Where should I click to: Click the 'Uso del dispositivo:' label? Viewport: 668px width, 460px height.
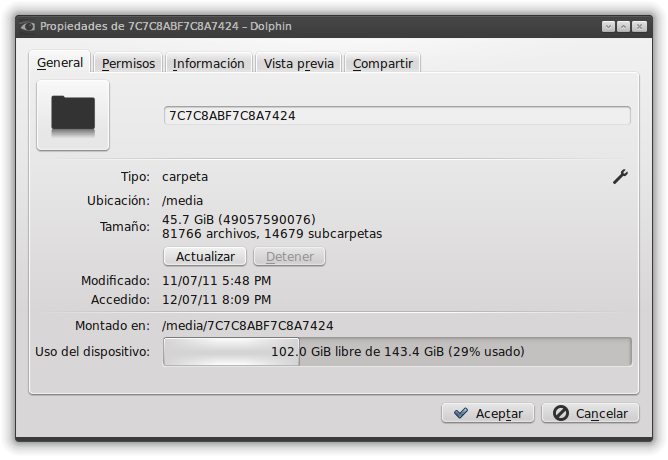[92, 351]
